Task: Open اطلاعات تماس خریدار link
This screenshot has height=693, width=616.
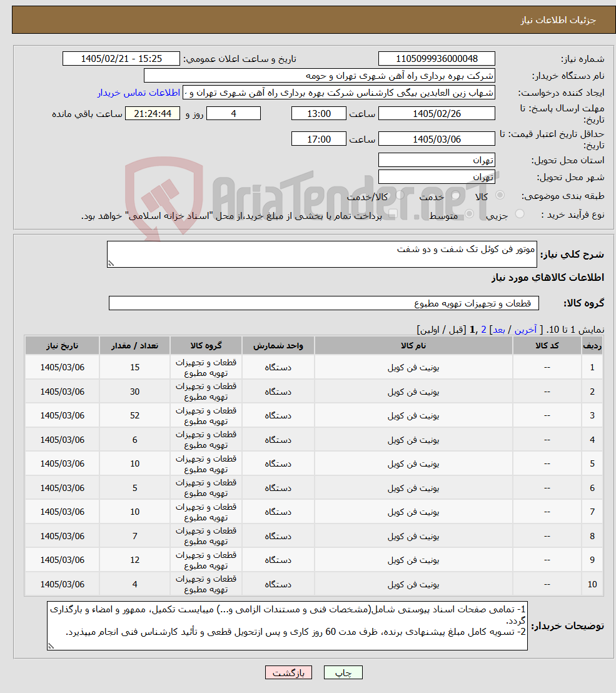Action: [x=138, y=93]
